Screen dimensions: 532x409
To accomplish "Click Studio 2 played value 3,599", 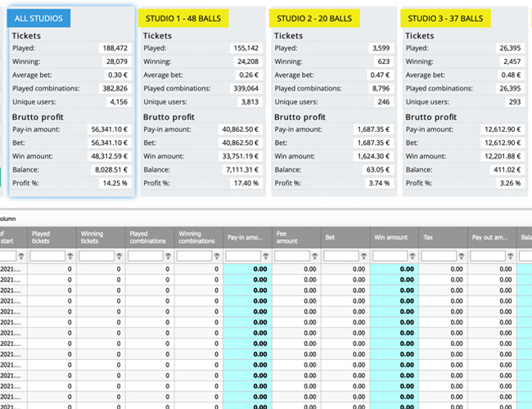I will coord(381,48).
